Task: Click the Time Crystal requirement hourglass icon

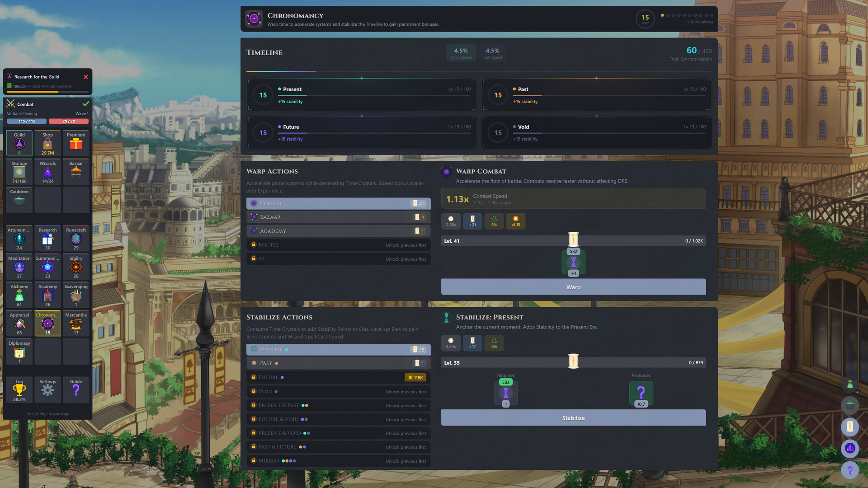Action: (505, 393)
